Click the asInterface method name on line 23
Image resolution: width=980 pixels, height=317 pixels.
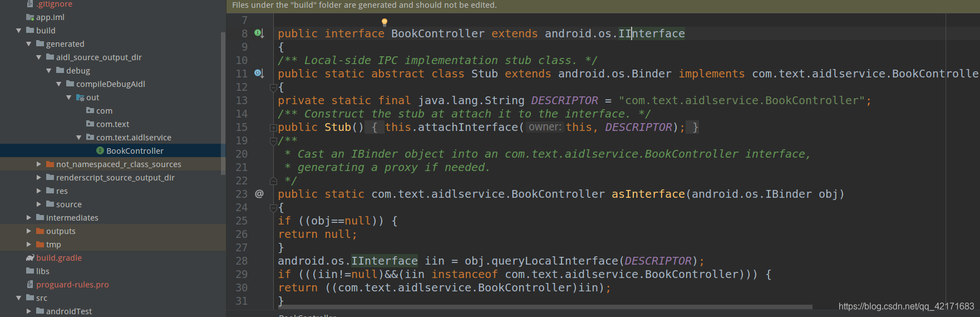click(x=648, y=194)
